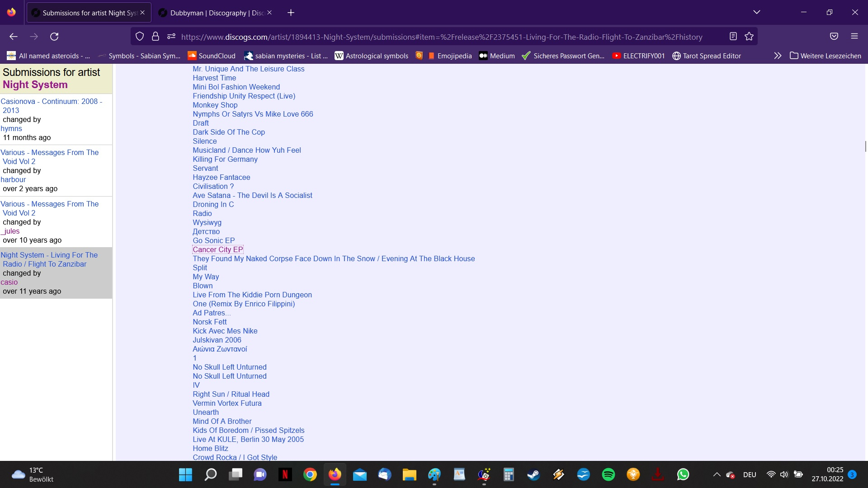Click the discogs URL address field

[x=441, y=37]
